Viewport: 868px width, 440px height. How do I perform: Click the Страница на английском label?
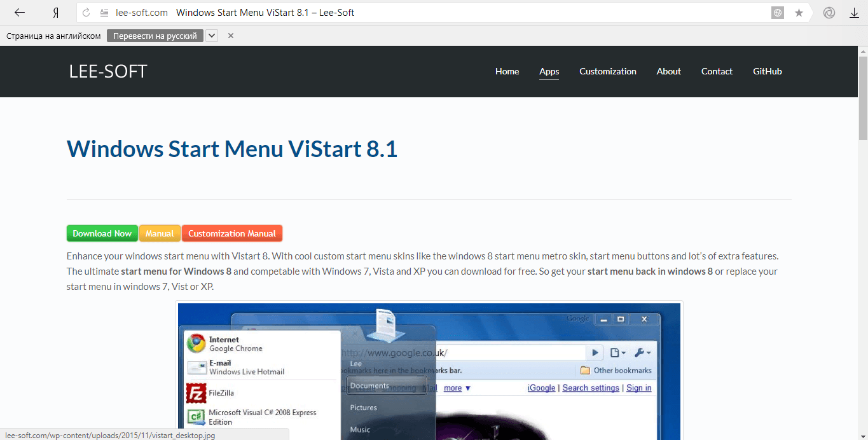[x=53, y=36]
